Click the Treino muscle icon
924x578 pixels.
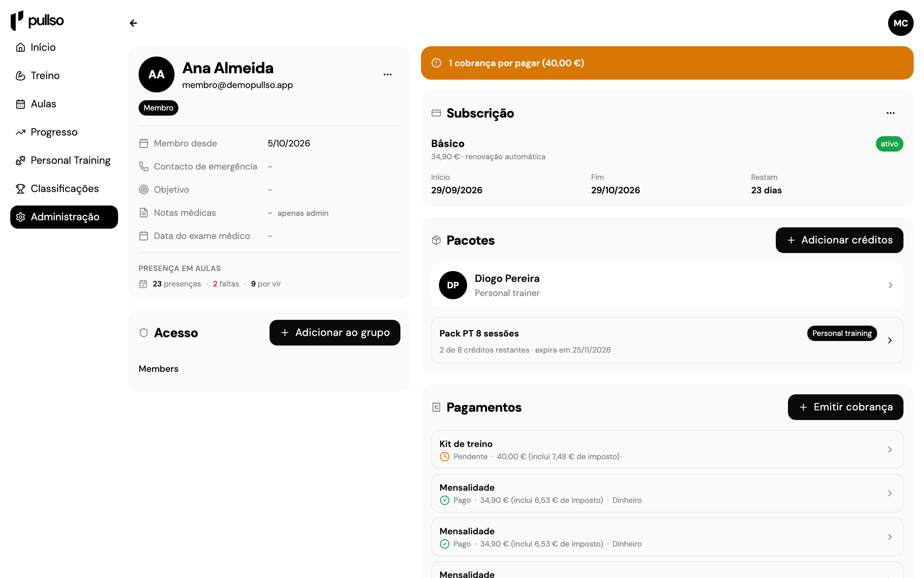tap(21, 76)
